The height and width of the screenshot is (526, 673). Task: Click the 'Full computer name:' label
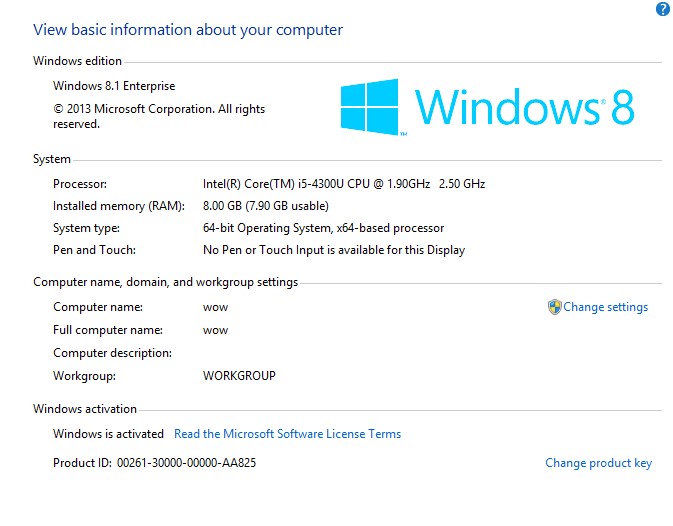(x=108, y=330)
